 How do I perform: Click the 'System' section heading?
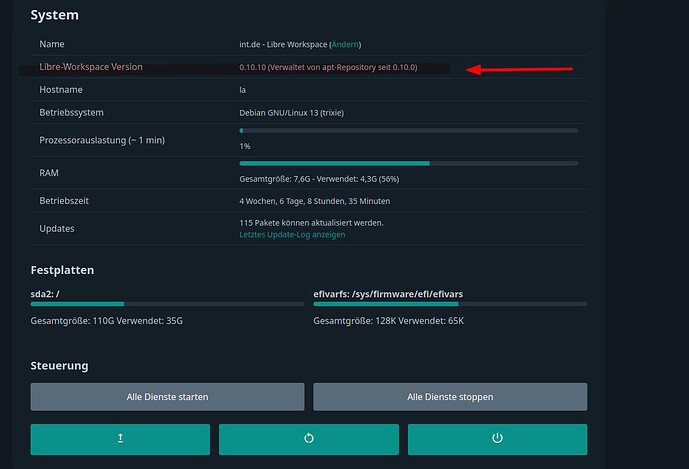pyautogui.click(x=54, y=16)
